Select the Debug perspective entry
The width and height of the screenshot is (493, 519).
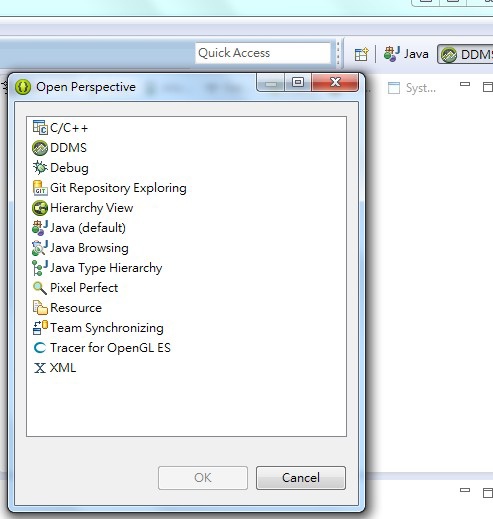(x=69, y=168)
